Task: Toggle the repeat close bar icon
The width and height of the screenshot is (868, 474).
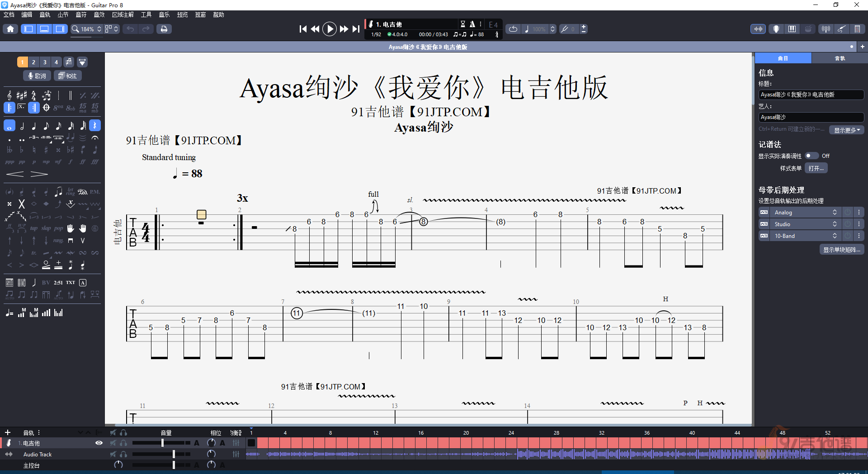Action: pyautogui.click(x=34, y=108)
